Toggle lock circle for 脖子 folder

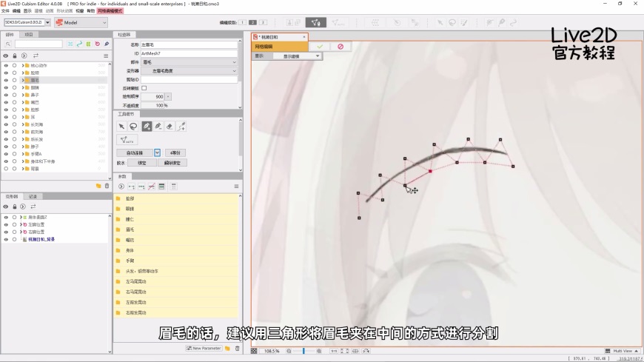[14, 147]
